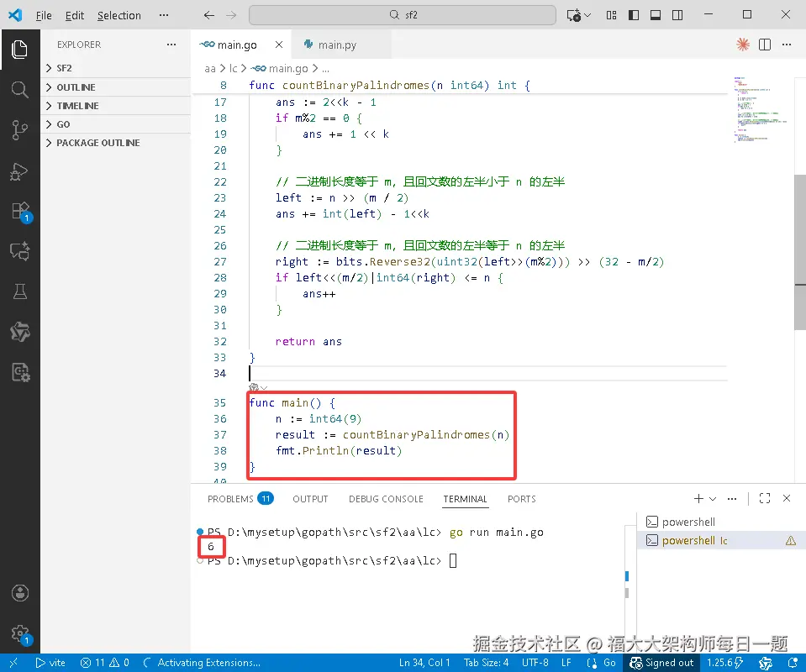Viewport: 806px width, 672px height.
Task: Open the Search view in activity bar
Action: pyautogui.click(x=19, y=90)
